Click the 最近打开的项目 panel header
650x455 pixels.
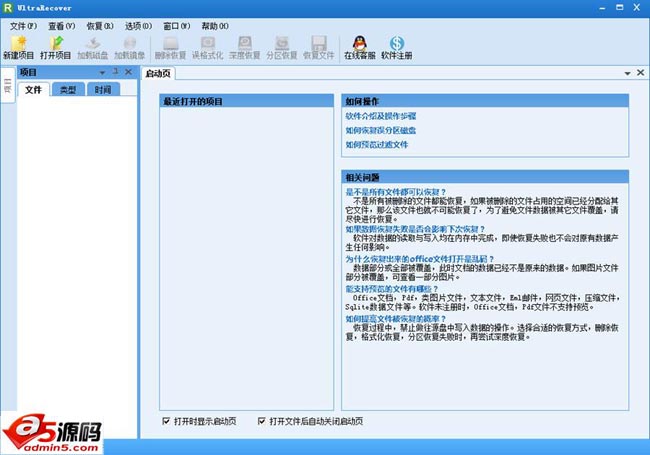(x=247, y=101)
